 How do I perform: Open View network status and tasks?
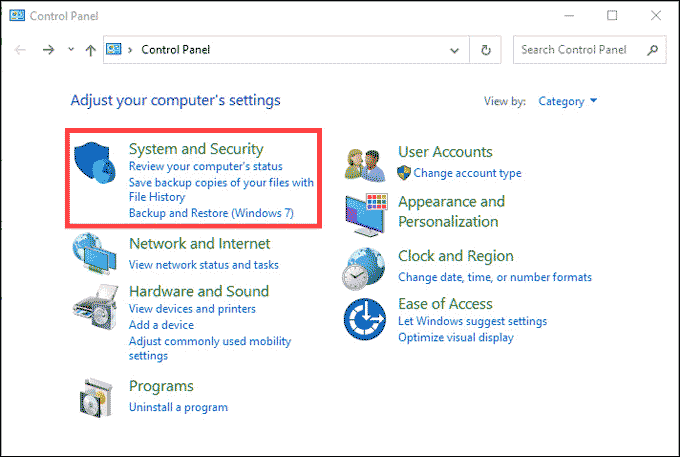[203, 265]
